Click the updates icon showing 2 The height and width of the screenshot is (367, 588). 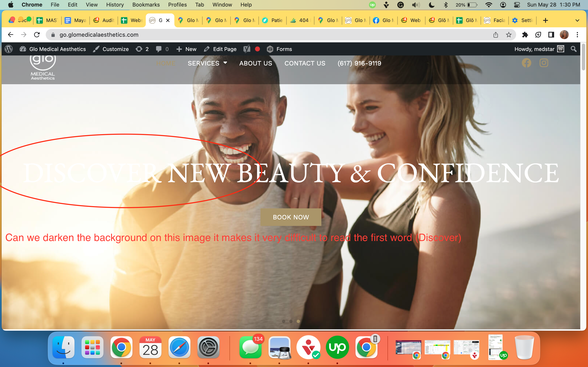(142, 49)
